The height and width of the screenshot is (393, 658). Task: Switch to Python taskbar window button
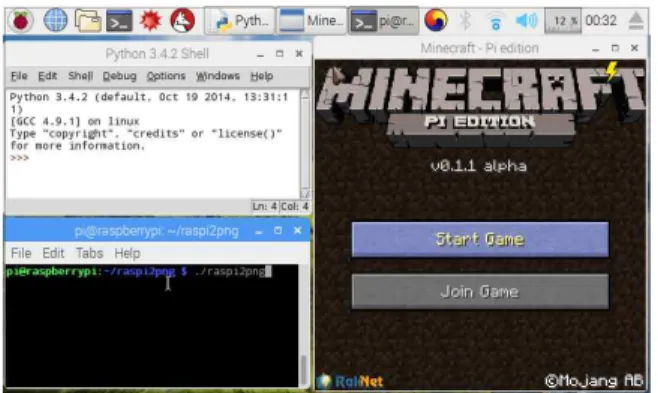pyautogui.click(x=240, y=21)
